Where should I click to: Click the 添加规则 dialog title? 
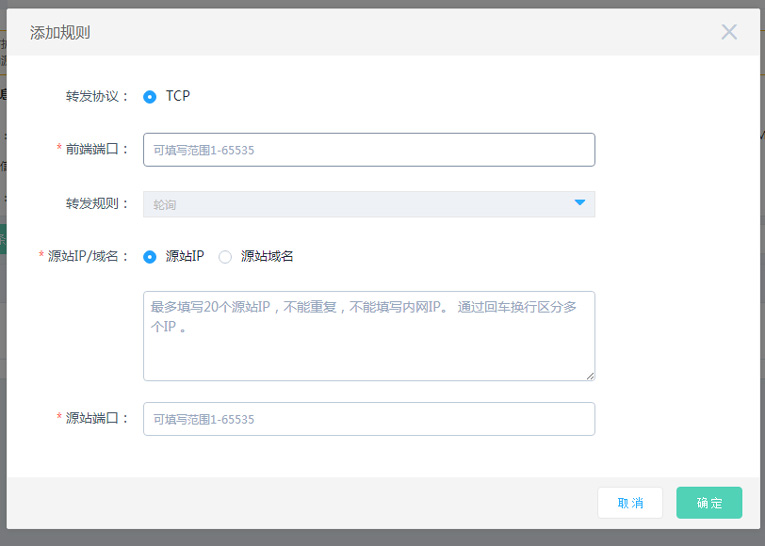[x=60, y=32]
